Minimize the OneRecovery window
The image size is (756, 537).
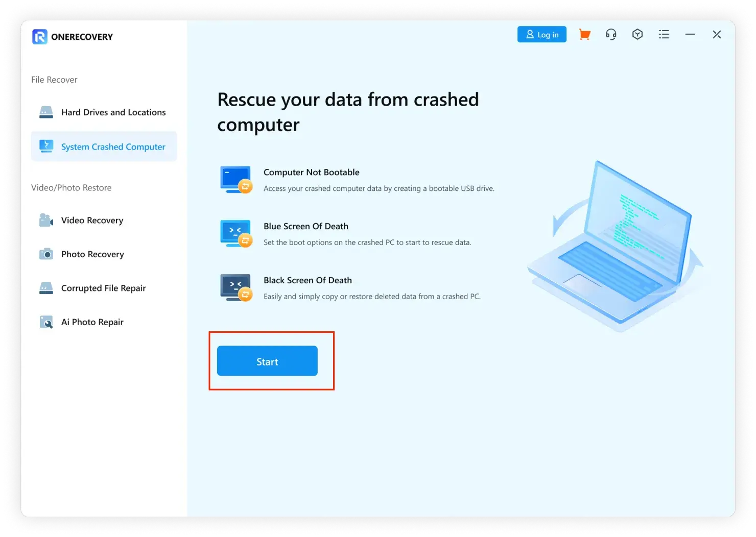point(690,35)
